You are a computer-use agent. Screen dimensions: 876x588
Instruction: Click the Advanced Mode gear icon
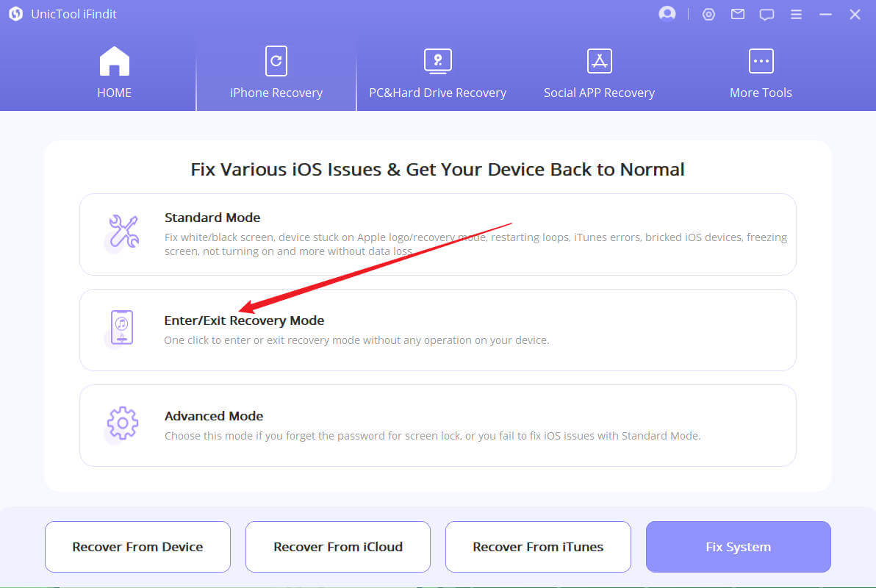122,423
